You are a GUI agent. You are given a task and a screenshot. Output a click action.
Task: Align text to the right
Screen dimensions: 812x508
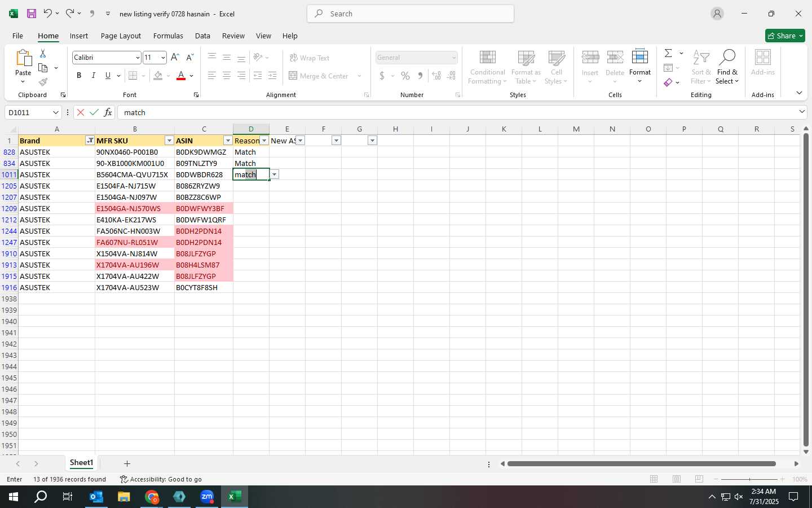(x=241, y=76)
